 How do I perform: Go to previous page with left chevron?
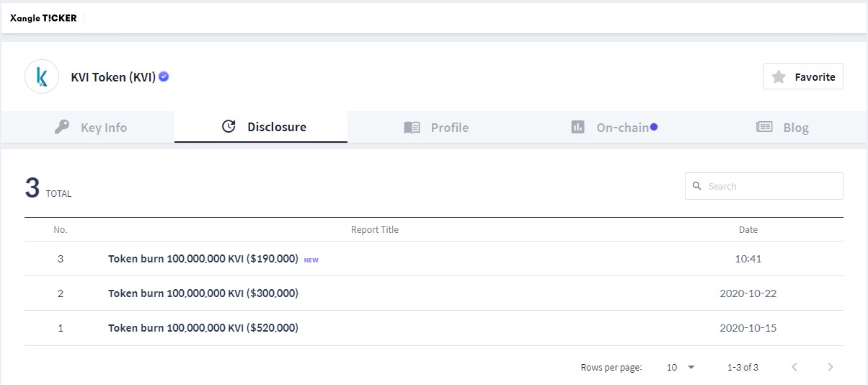pyautogui.click(x=794, y=367)
